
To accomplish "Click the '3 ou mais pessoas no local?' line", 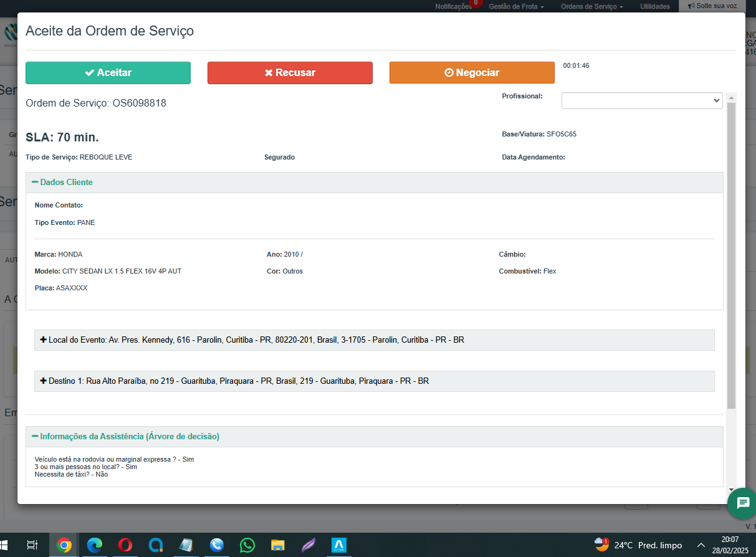I will [86, 467].
